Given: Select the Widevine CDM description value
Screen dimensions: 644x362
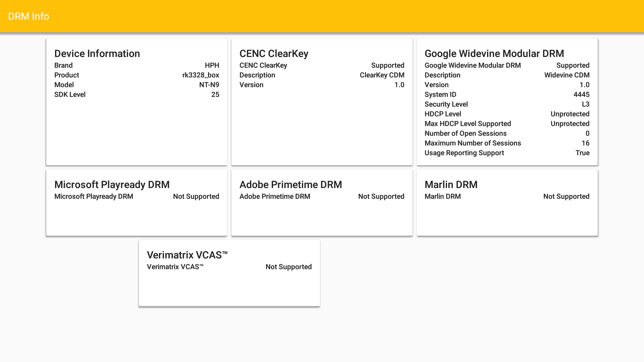Looking at the screenshot, I should (567, 75).
